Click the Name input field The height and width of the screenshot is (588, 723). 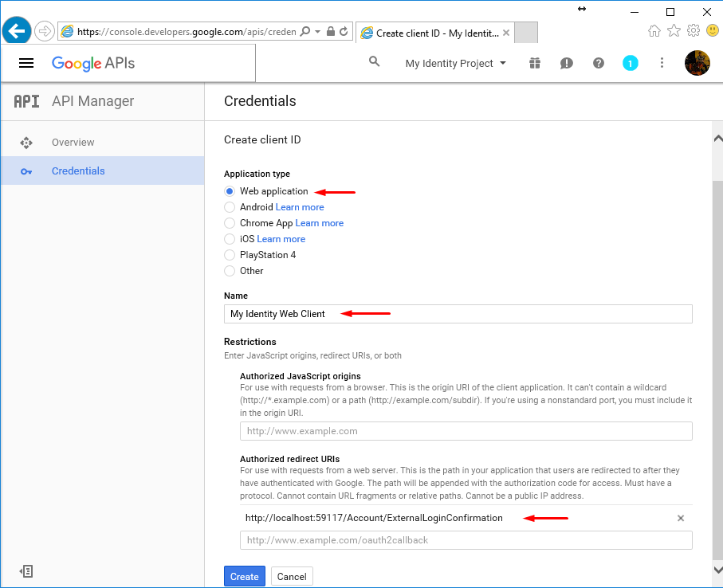click(458, 314)
